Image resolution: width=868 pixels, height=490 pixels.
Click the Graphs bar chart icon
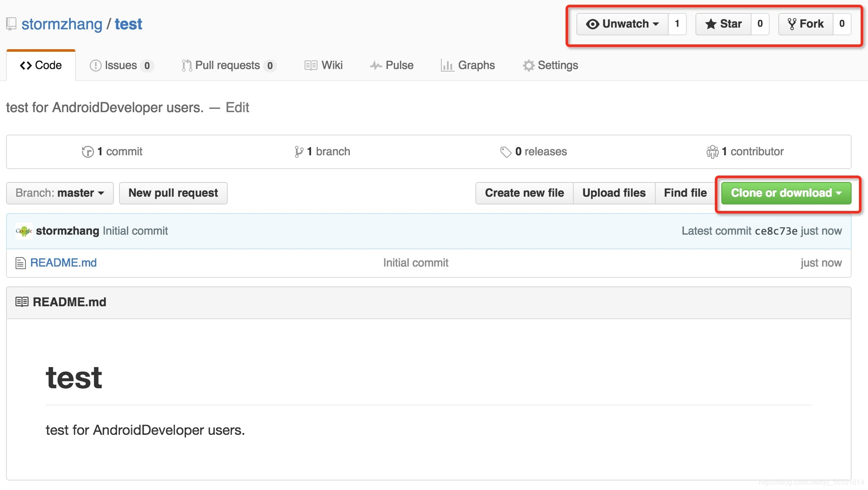447,66
